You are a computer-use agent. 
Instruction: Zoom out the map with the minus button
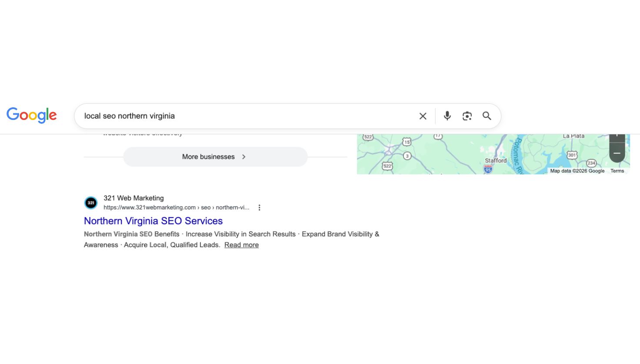pyautogui.click(x=617, y=153)
